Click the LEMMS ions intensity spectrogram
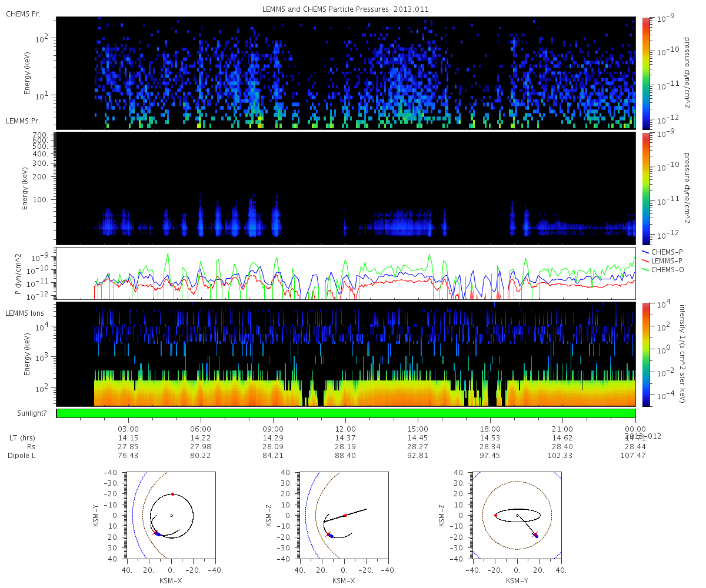The height and width of the screenshot is (588, 706). click(x=346, y=354)
